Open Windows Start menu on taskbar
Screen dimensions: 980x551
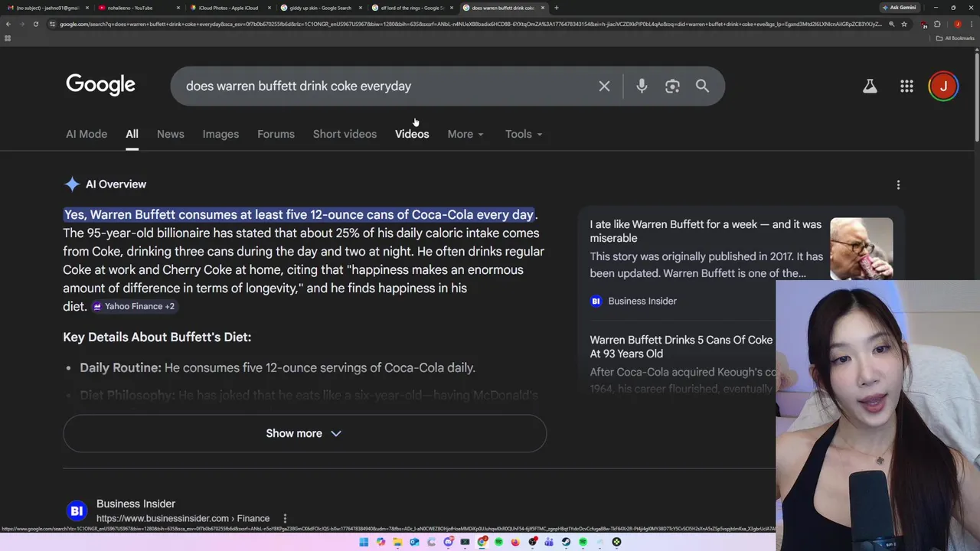364,542
